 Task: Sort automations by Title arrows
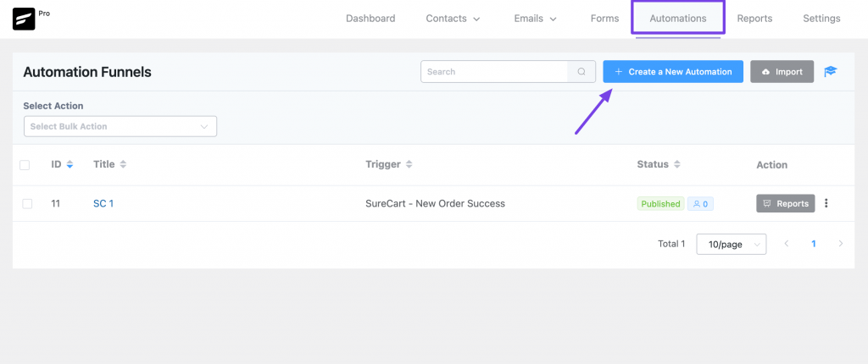tap(123, 164)
